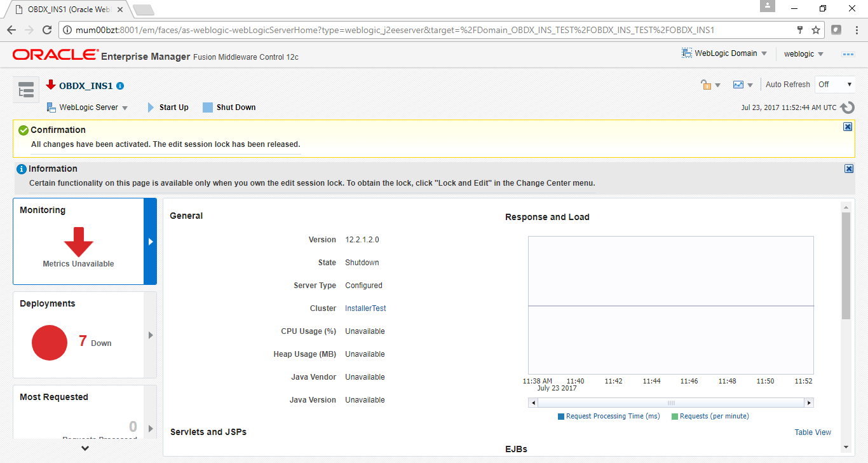Click the Shut Down button
Viewport: 868px width, 463px height.
point(229,107)
